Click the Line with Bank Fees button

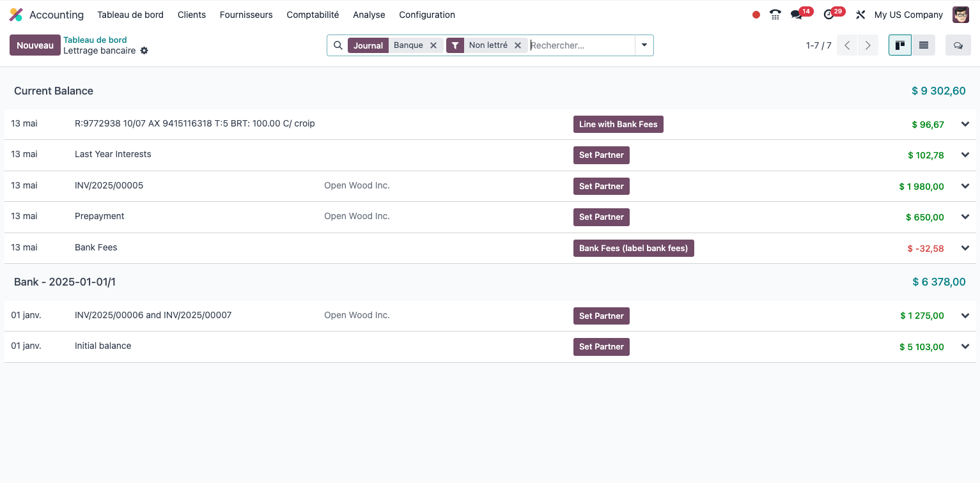tap(618, 125)
